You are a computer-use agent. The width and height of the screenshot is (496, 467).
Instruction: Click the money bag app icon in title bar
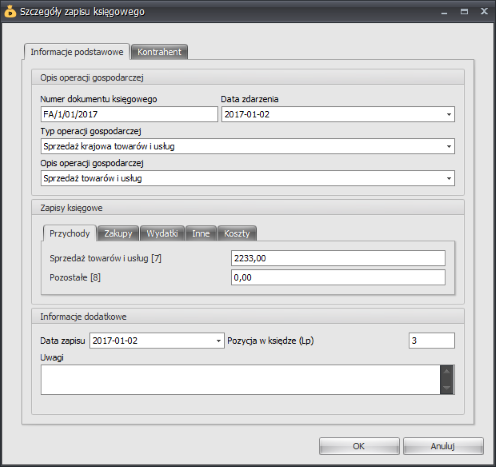point(10,11)
